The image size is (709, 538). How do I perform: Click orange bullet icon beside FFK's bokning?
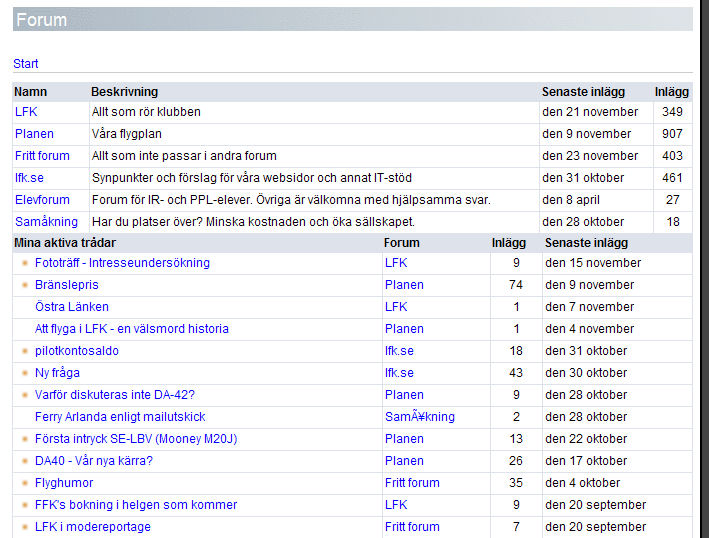pyautogui.click(x=25, y=505)
